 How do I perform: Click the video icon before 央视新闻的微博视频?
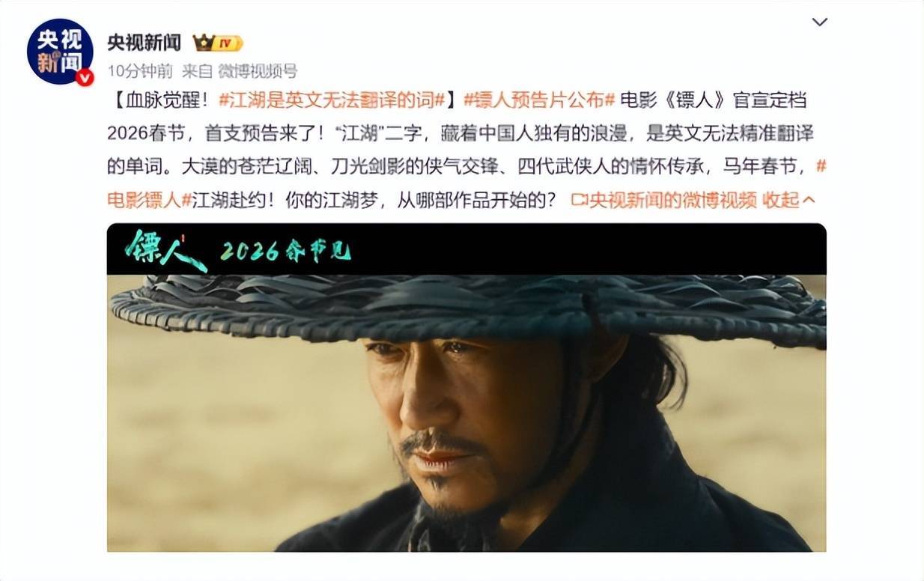coord(579,200)
